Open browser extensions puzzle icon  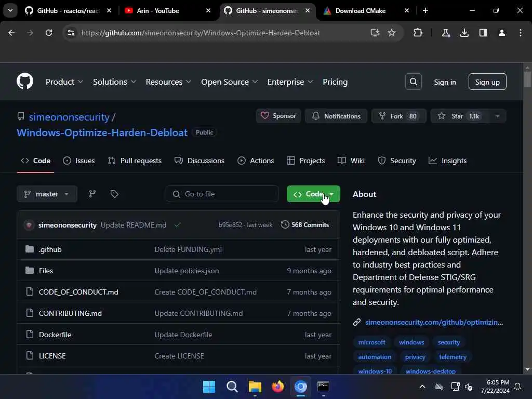418,33
